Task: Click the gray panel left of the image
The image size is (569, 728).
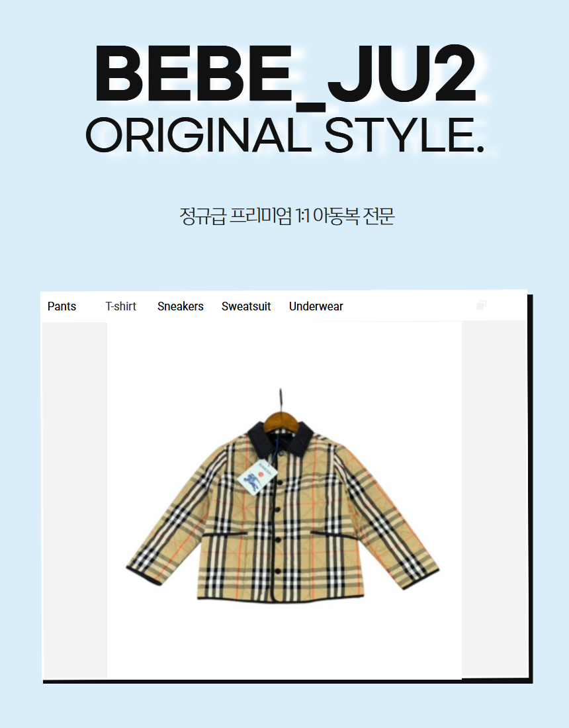Action: coord(75,500)
